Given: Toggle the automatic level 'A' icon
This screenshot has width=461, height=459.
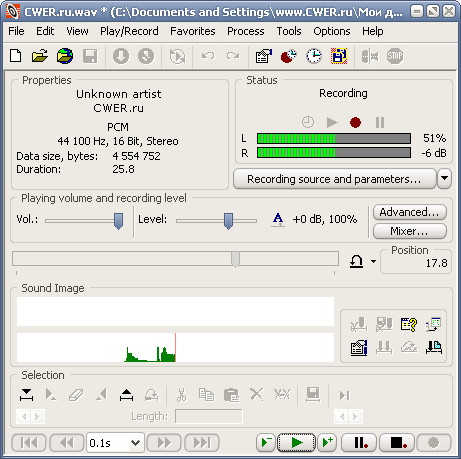Looking at the screenshot, I should (278, 220).
